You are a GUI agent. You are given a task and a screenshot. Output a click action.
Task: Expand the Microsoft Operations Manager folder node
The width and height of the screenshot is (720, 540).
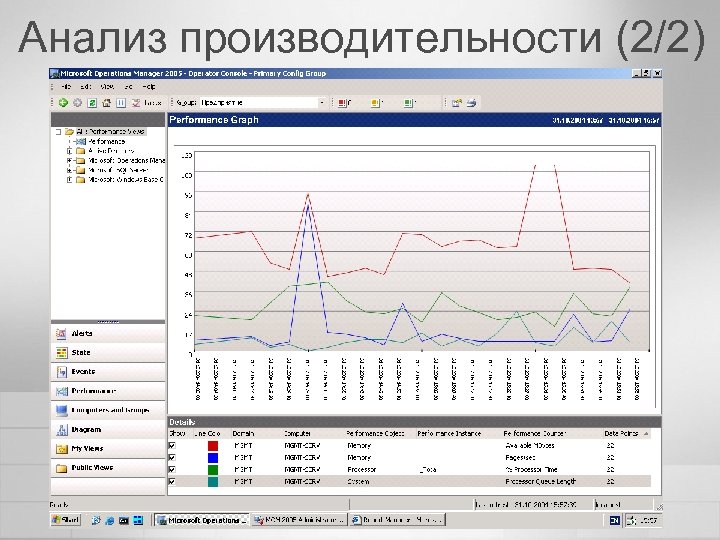pos(69,161)
